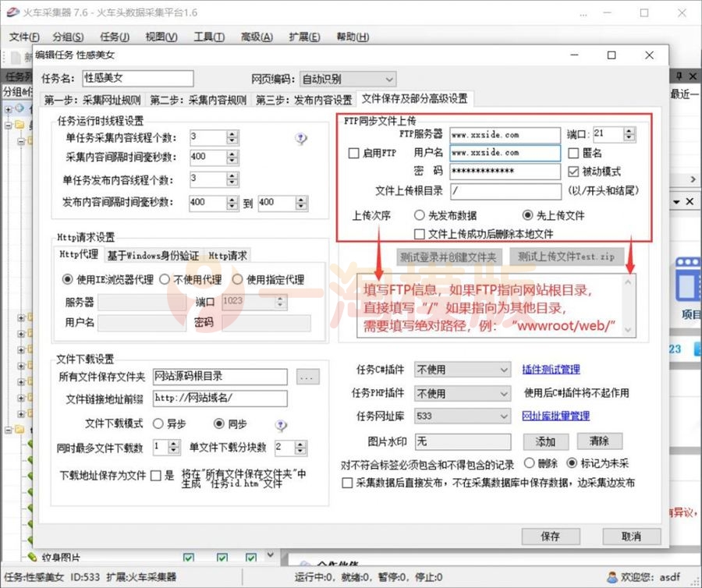Select 标记为未采 option

click(572, 462)
